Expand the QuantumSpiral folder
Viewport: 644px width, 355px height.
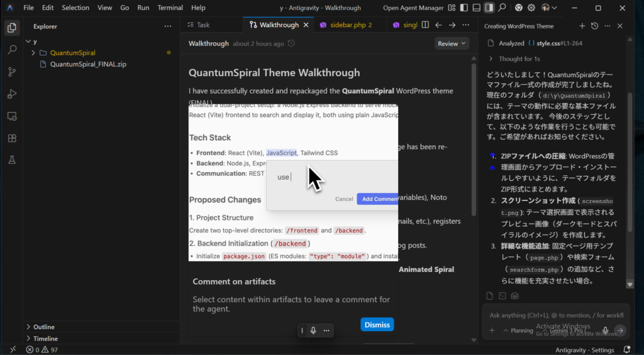72,53
